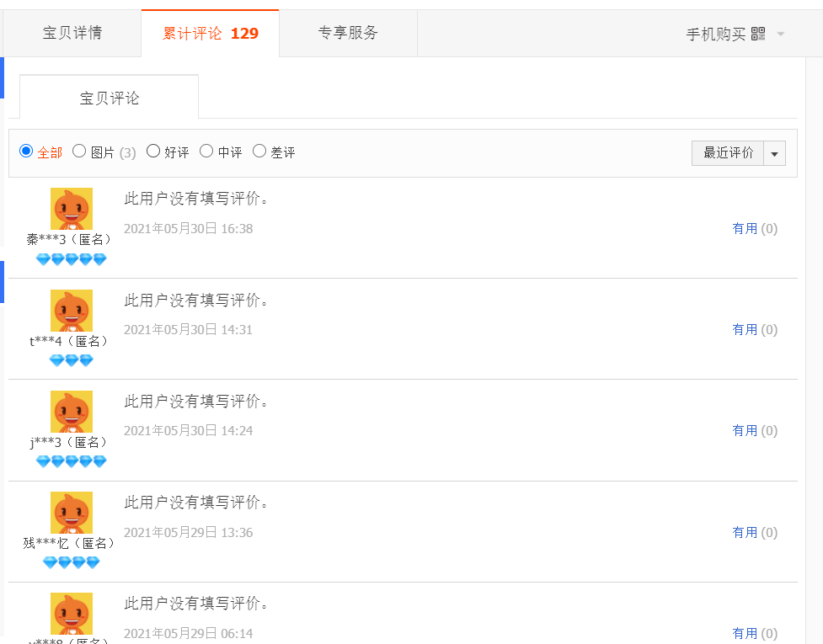This screenshot has width=823, height=644.
Task: Switch to the 宝贝详情 tab
Action: 72,33
